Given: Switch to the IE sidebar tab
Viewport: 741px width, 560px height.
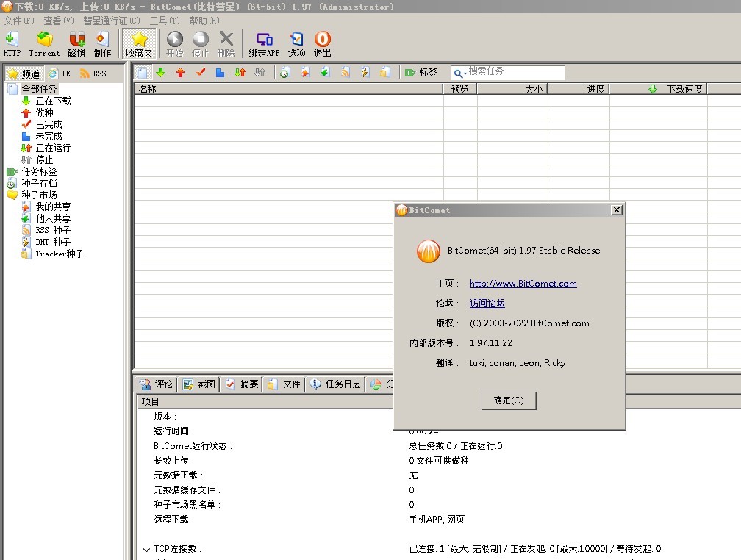Looking at the screenshot, I should pyautogui.click(x=60, y=73).
